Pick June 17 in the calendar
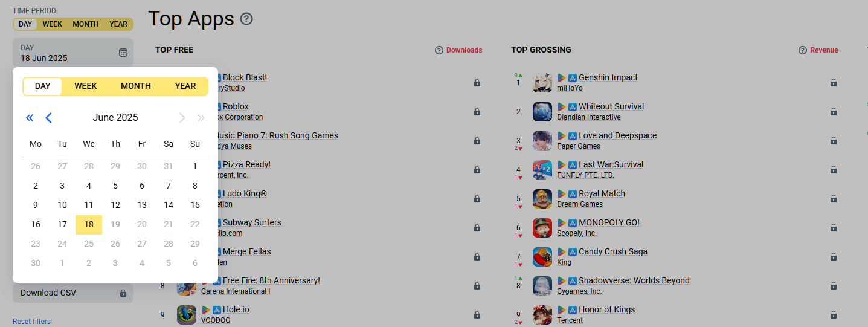 tap(62, 224)
